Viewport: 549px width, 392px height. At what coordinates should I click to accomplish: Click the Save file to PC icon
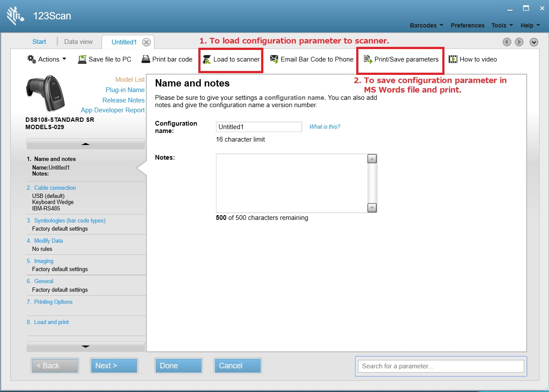pyautogui.click(x=82, y=59)
